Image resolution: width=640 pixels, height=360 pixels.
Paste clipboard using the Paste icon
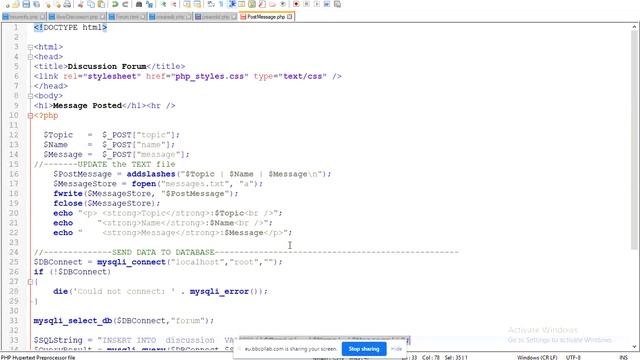coord(101,4)
